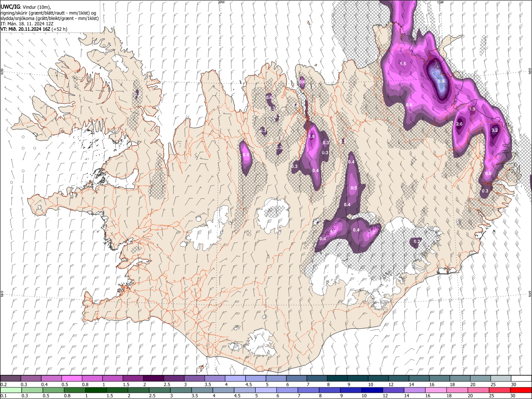Click the (+52 h) forecast offset text
532x399 pixels.
[59, 29]
